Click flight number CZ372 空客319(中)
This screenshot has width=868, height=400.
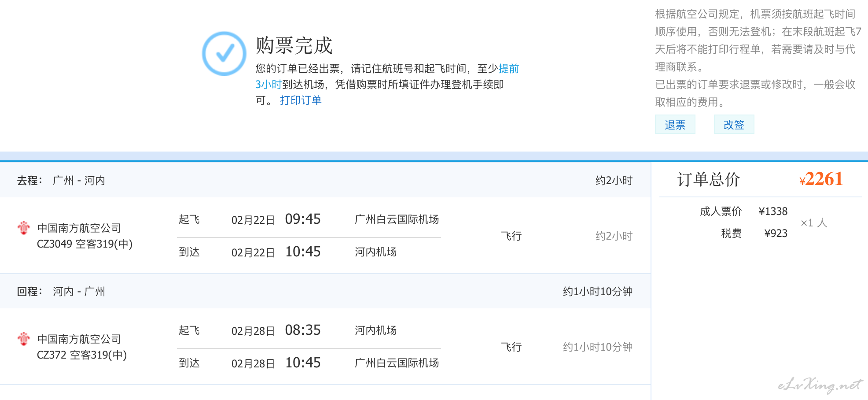click(x=82, y=355)
